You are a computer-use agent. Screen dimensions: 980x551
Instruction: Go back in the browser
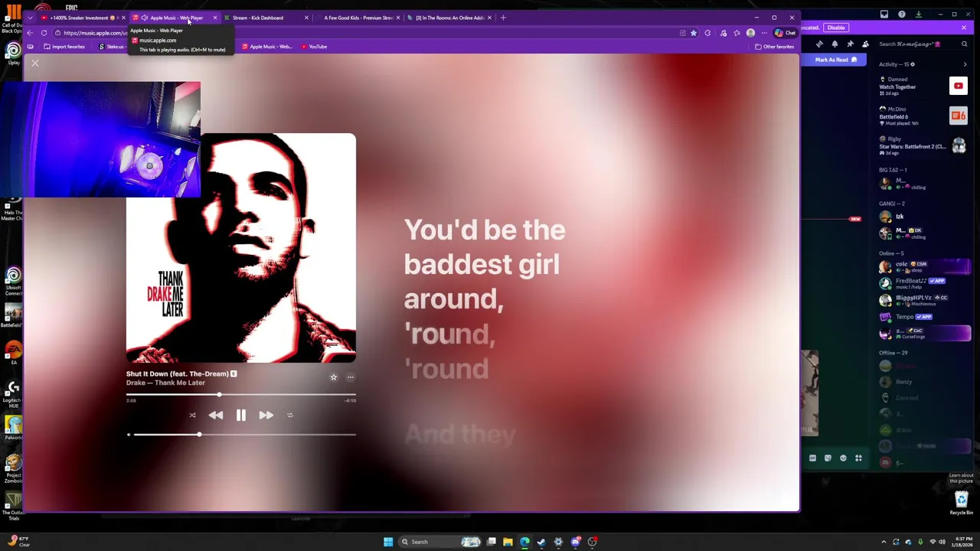30,33
